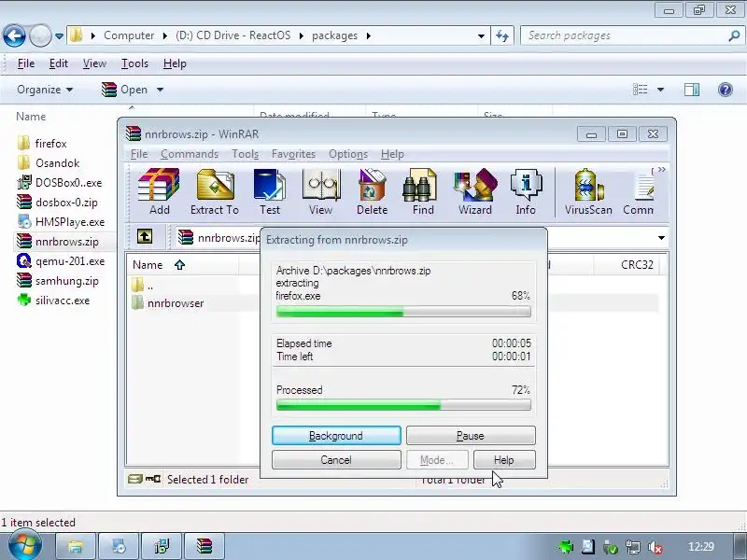Click the Processed total progress bar

click(x=403, y=405)
